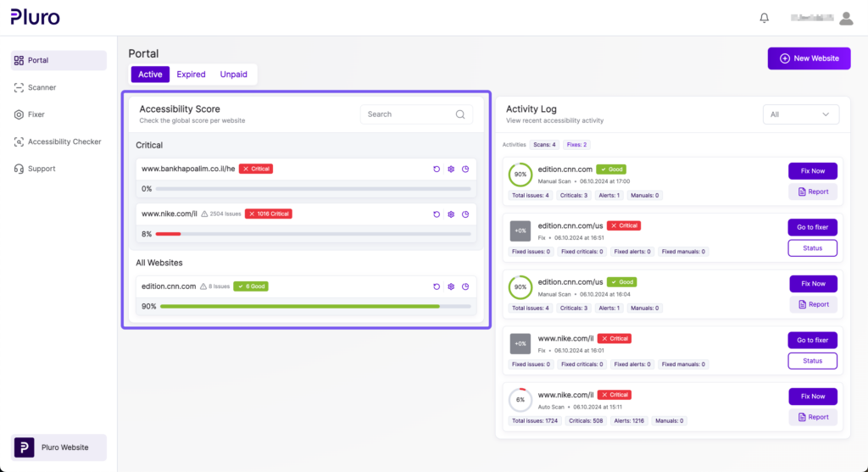
Task: Switch to the Unpaid tab
Action: (233, 75)
